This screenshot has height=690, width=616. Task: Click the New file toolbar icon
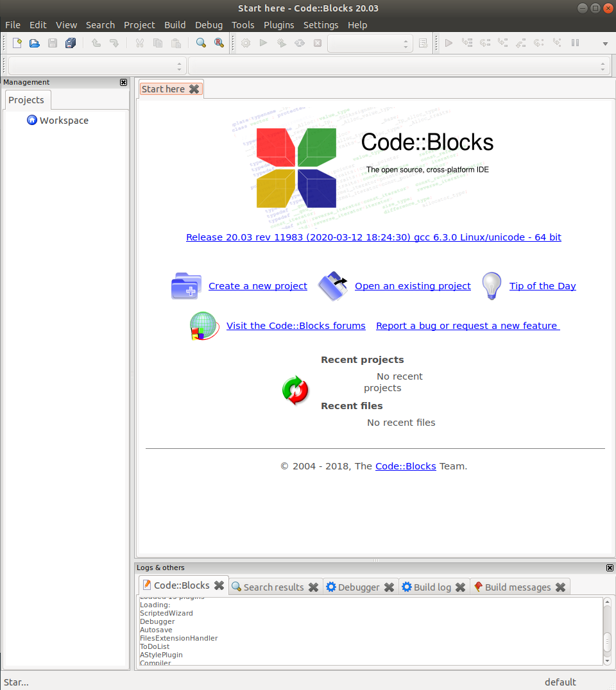17,43
